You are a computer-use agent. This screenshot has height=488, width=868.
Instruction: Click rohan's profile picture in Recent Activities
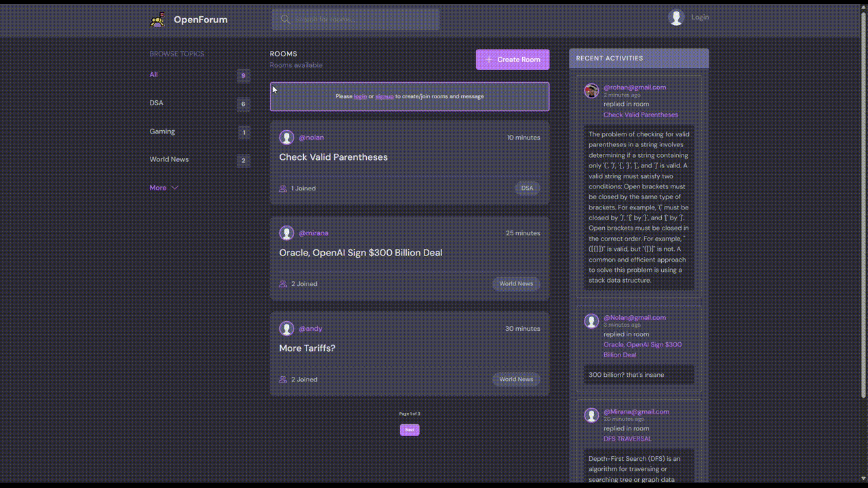591,91
